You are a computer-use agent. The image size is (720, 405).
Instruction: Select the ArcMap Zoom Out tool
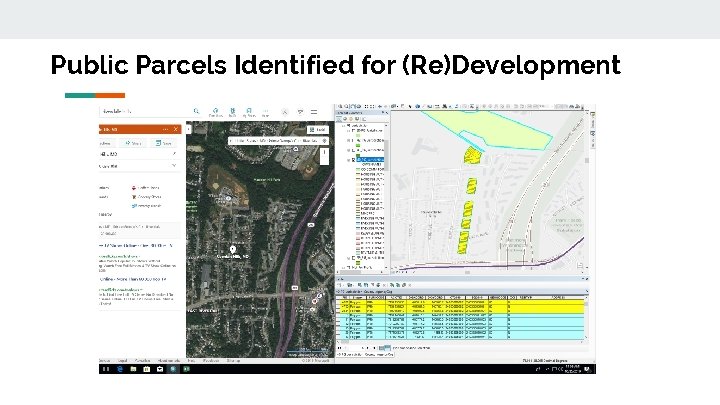347,107
